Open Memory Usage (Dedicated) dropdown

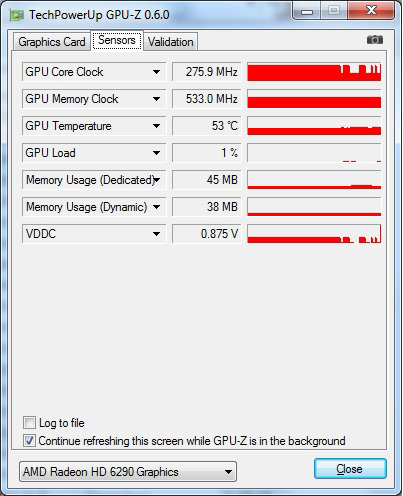click(x=94, y=180)
